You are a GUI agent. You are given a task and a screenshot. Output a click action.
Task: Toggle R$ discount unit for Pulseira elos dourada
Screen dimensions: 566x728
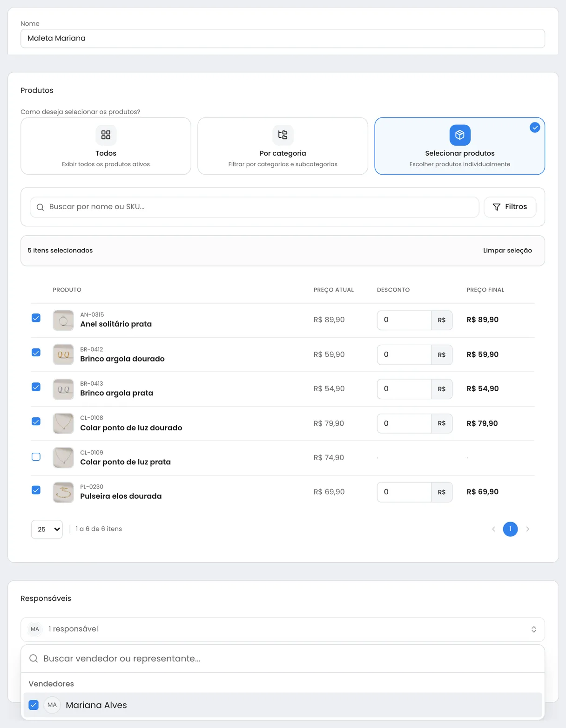click(442, 492)
